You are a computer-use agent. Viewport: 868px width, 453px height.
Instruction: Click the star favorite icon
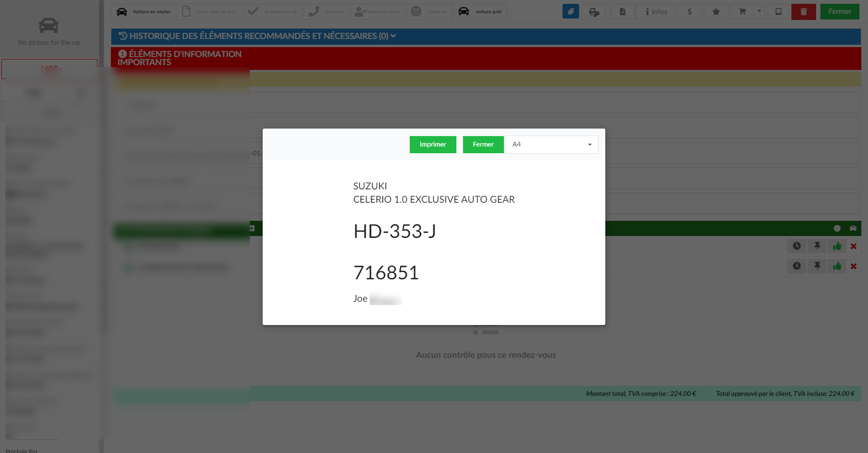point(716,12)
